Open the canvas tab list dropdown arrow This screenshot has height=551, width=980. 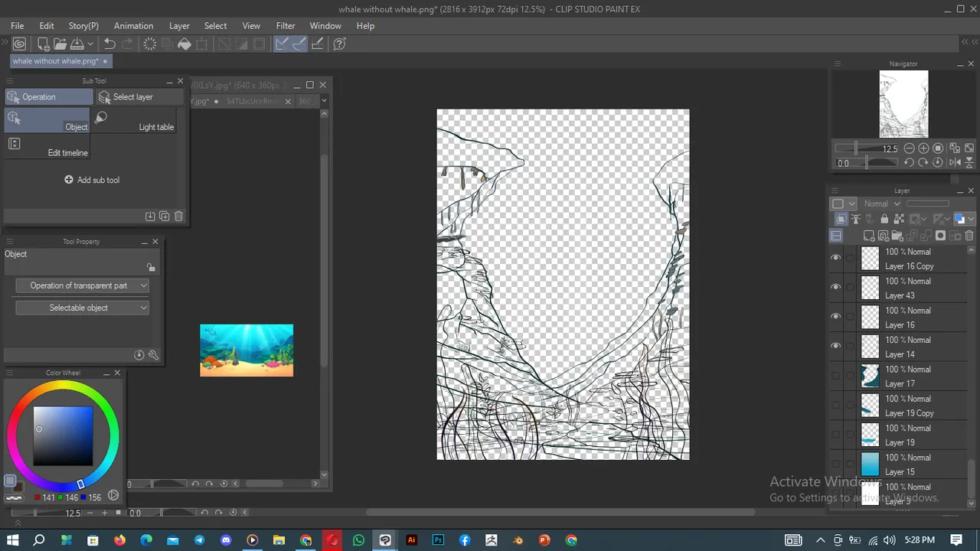324,100
